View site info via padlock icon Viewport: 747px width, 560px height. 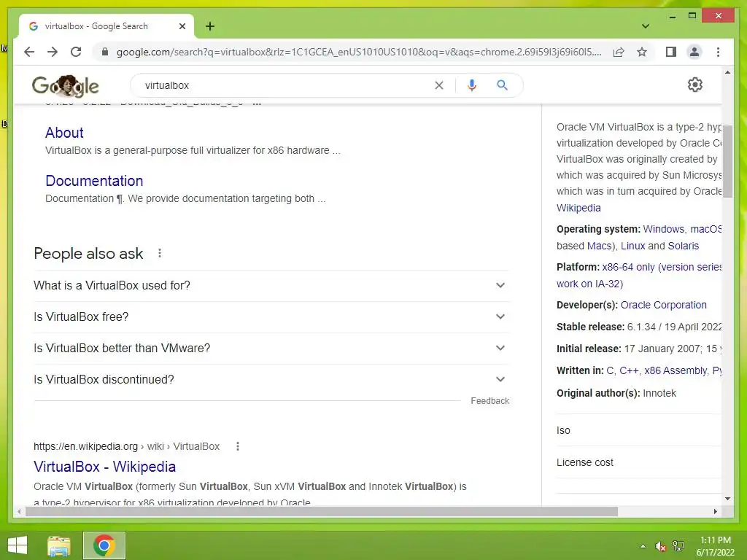pyautogui.click(x=105, y=52)
